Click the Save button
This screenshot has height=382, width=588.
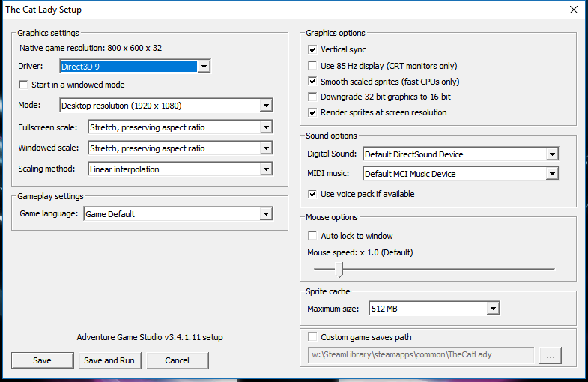click(x=43, y=360)
